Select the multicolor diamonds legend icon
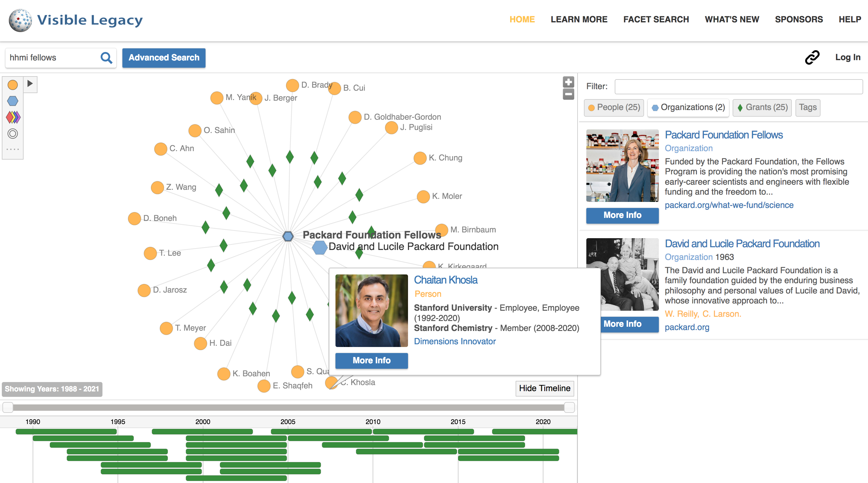Screen dimensions: 868x483 tap(13, 117)
